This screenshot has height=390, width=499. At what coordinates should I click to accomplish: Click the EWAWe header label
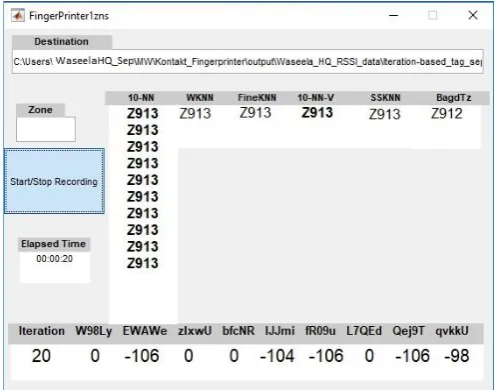pyautogui.click(x=145, y=331)
